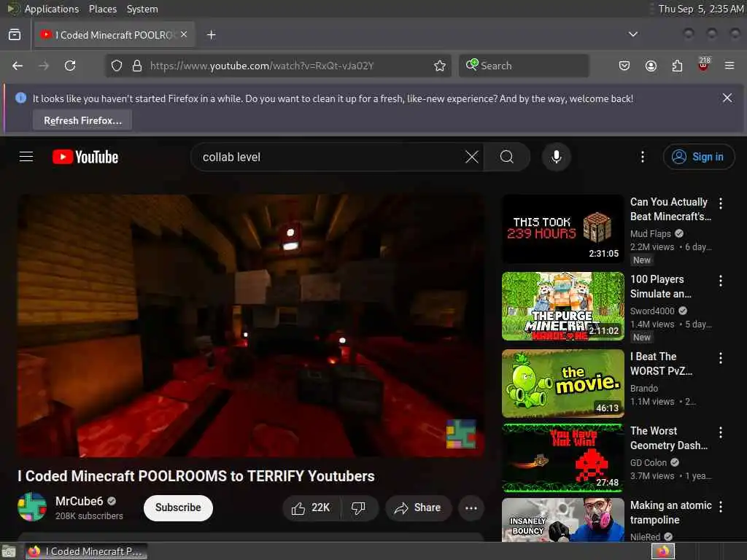Click the Share button
The width and height of the screenshot is (747, 560).
point(418,508)
